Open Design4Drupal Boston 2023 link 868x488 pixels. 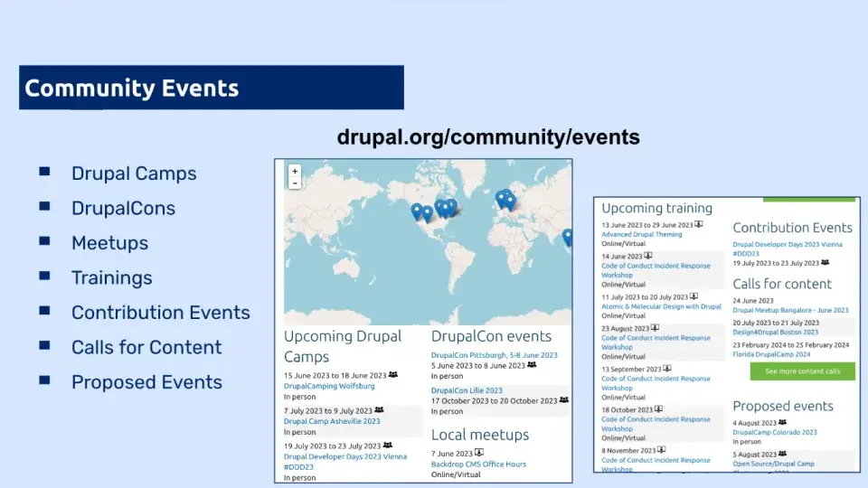[775, 332]
